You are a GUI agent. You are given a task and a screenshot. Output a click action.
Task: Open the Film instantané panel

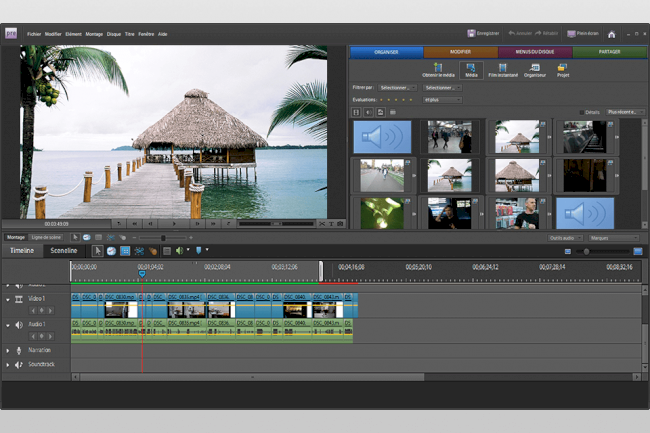pos(502,67)
